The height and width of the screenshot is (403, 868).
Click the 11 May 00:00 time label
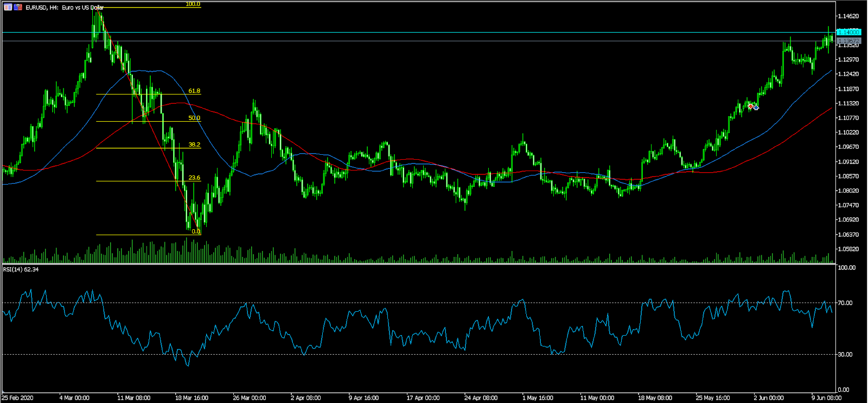click(x=597, y=398)
